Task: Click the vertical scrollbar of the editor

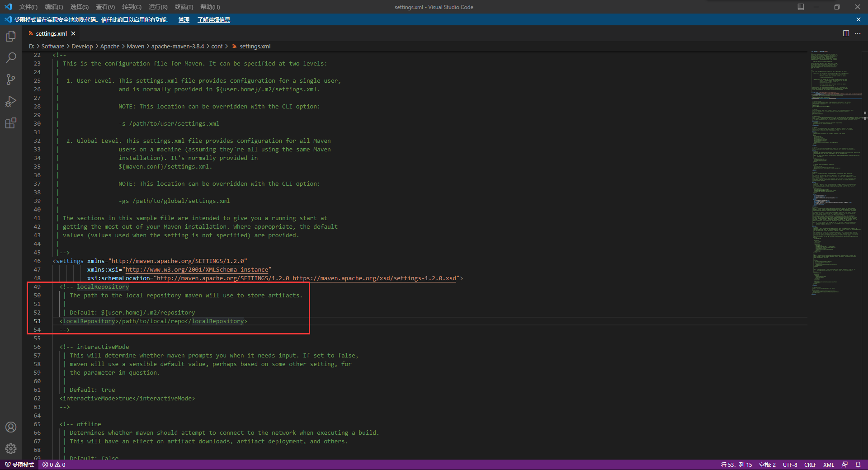Action: pos(865,255)
